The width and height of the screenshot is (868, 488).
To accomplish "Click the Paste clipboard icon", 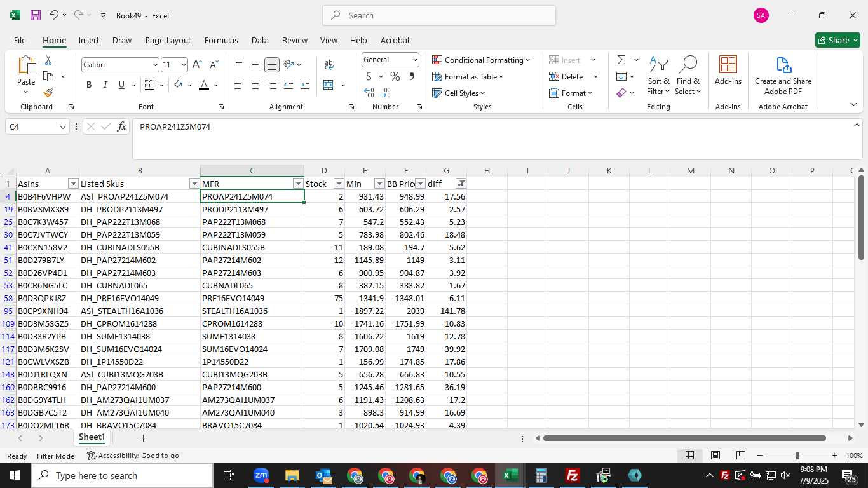I will click(26, 65).
